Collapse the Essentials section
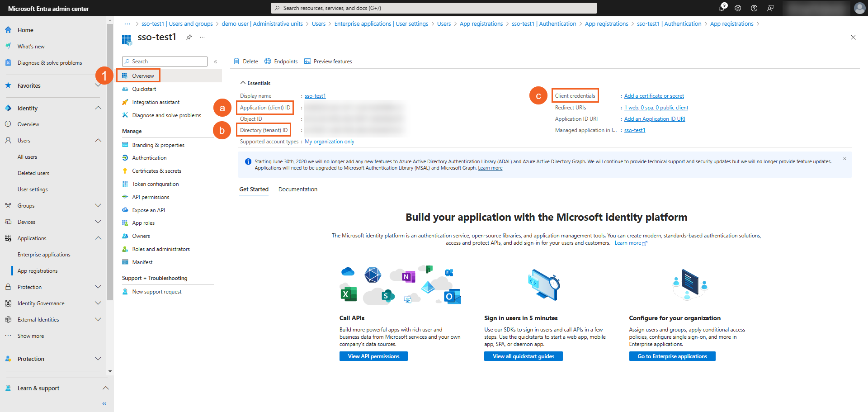Viewport: 868px width, 412px height. (243, 83)
